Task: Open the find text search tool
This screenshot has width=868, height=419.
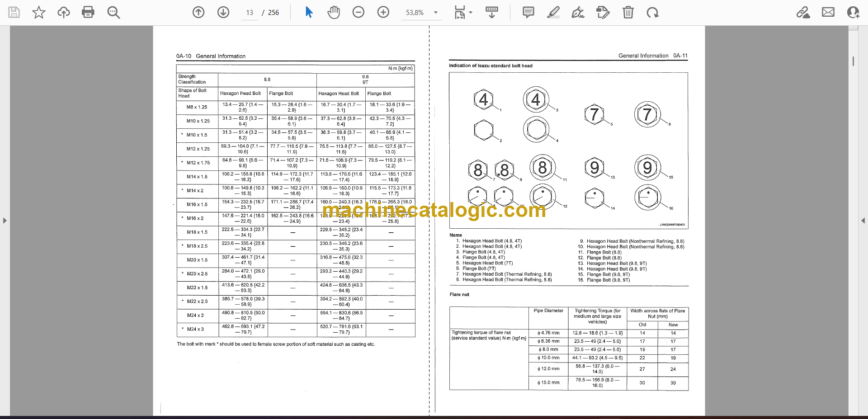Action: click(x=113, y=12)
